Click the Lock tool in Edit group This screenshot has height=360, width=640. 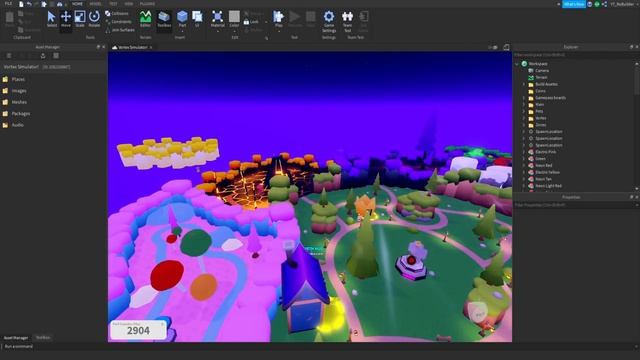(x=251, y=22)
